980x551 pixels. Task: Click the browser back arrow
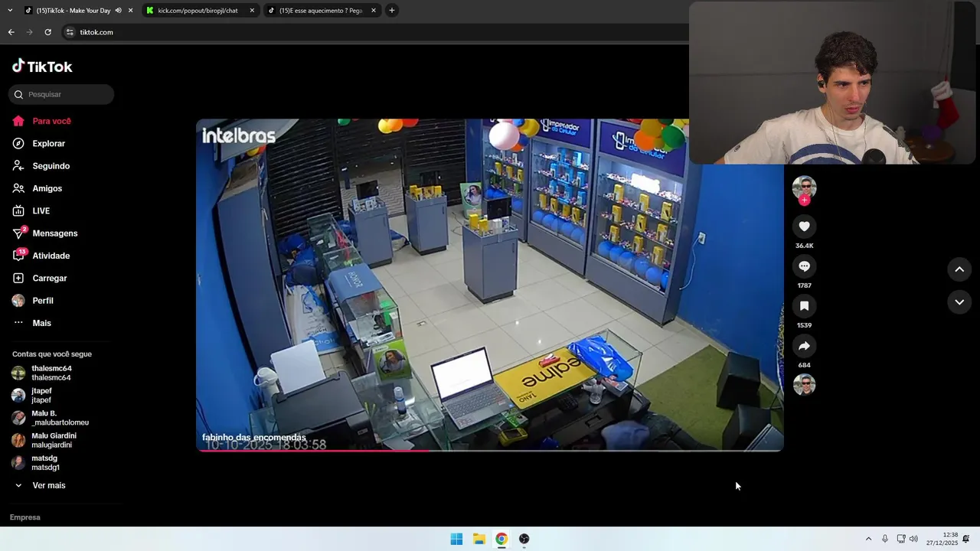[x=11, y=32]
